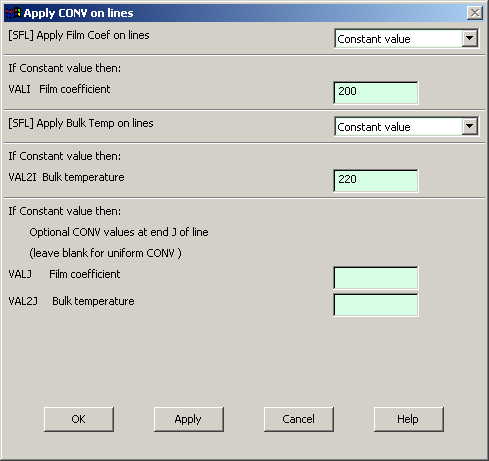Viewport: 489px width, 461px height.
Task: Expand the Apply Film Coef dropdown arrow
Action: (469, 38)
